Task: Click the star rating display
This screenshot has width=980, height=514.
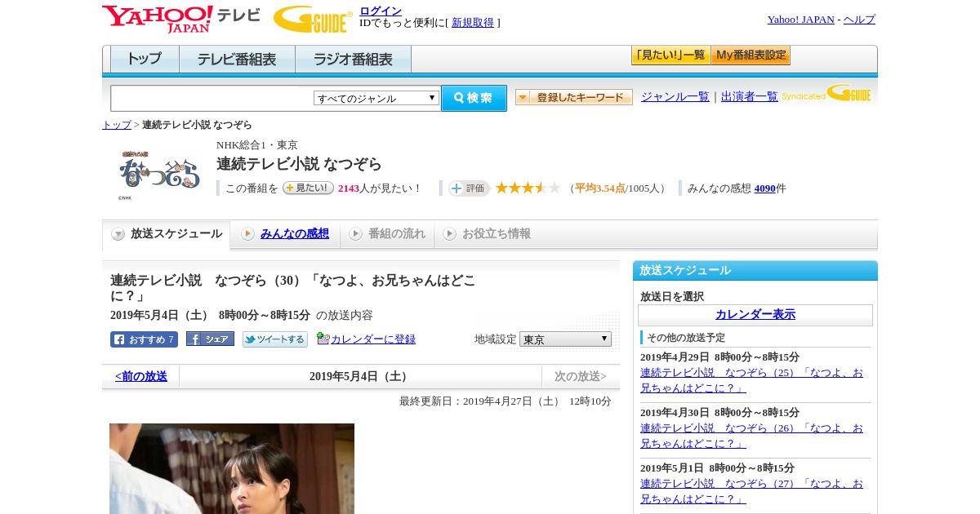Action: point(528,188)
